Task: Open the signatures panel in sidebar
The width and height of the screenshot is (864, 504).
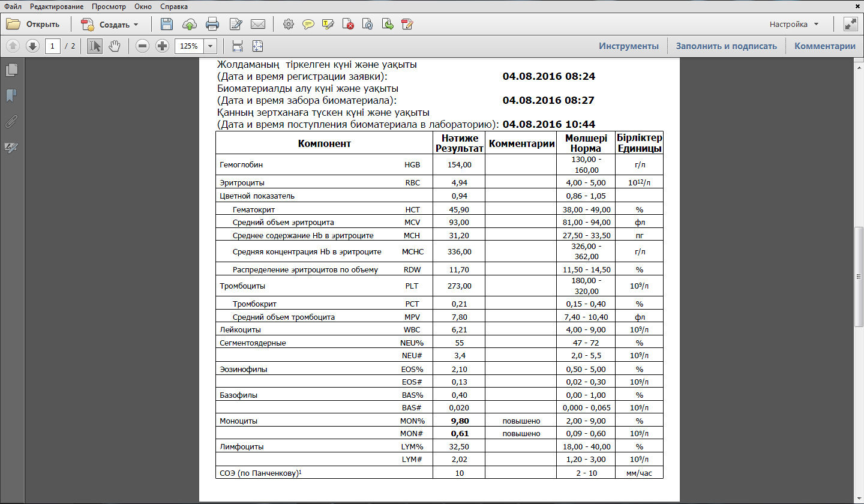Action: pyautogui.click(x=11, y=148)
